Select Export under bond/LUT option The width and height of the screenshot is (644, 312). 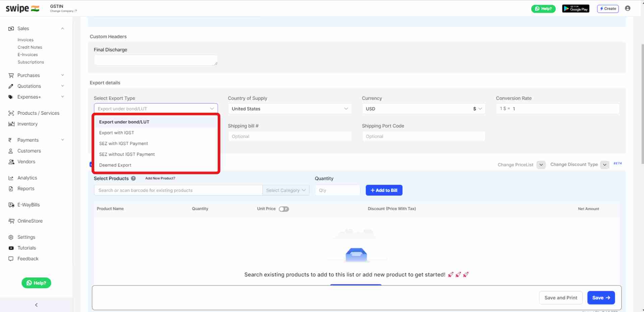tap(156, 122)
